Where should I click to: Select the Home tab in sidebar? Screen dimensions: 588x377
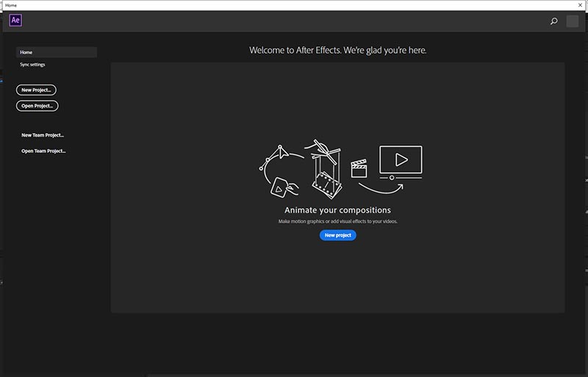57,52
